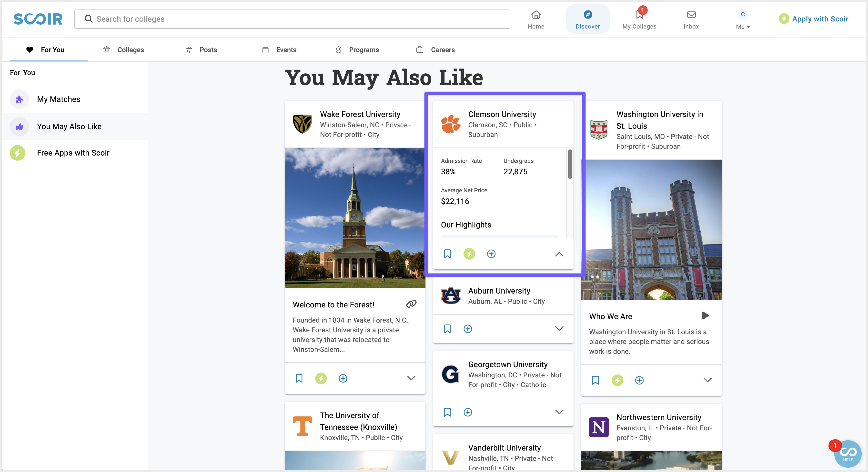This screenshot has height=472, width=868.
Task: Click the Scoir logo
Action: point(38,19)
